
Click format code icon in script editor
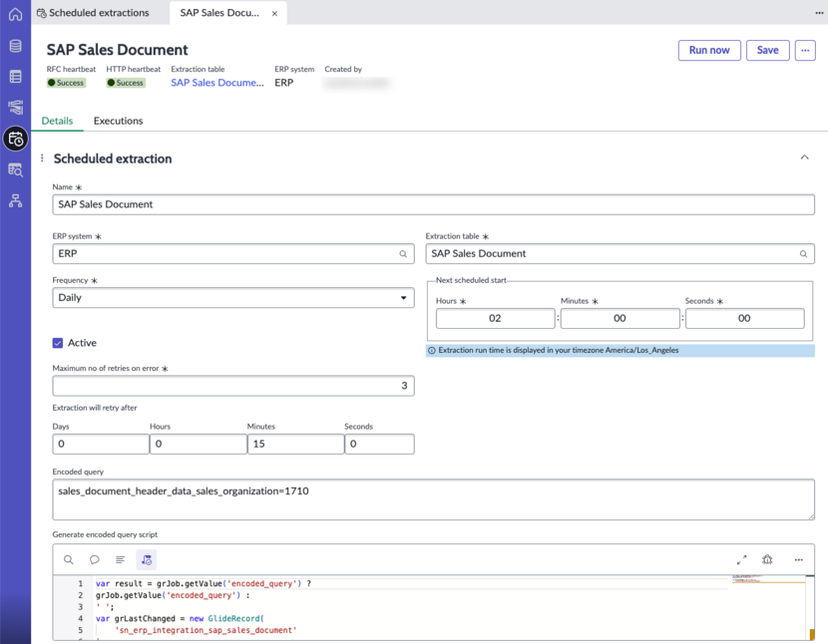[x=121, y=559]
